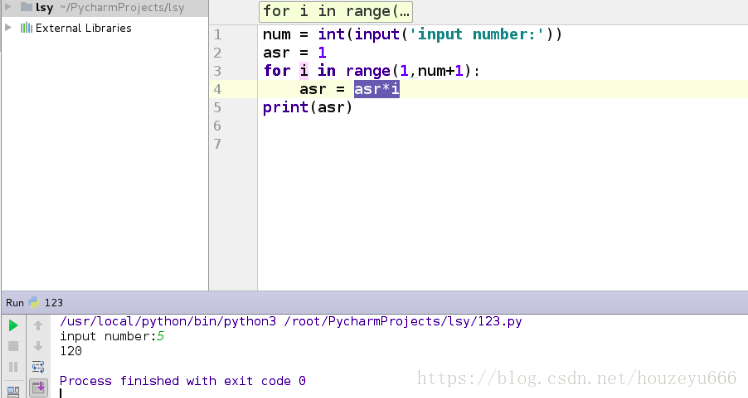Click line number 6 in gutter
Screen dimensions: 748x398
[218, 126]
